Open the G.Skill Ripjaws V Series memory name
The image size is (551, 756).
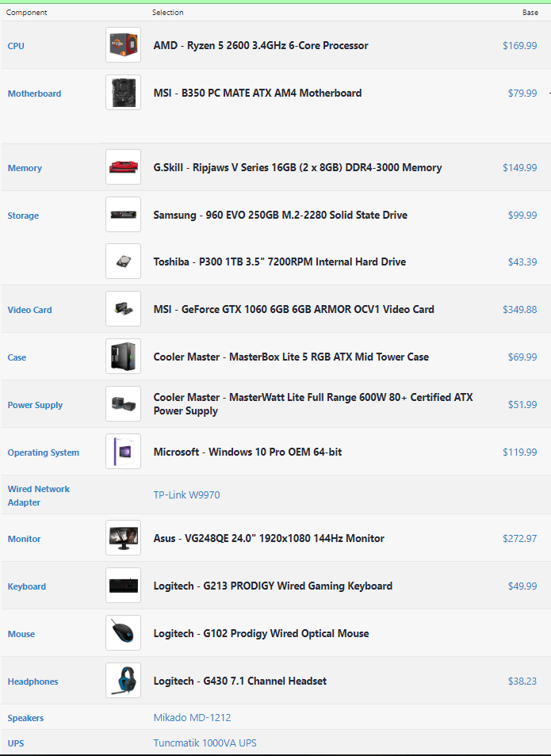(x=297, y=167)
